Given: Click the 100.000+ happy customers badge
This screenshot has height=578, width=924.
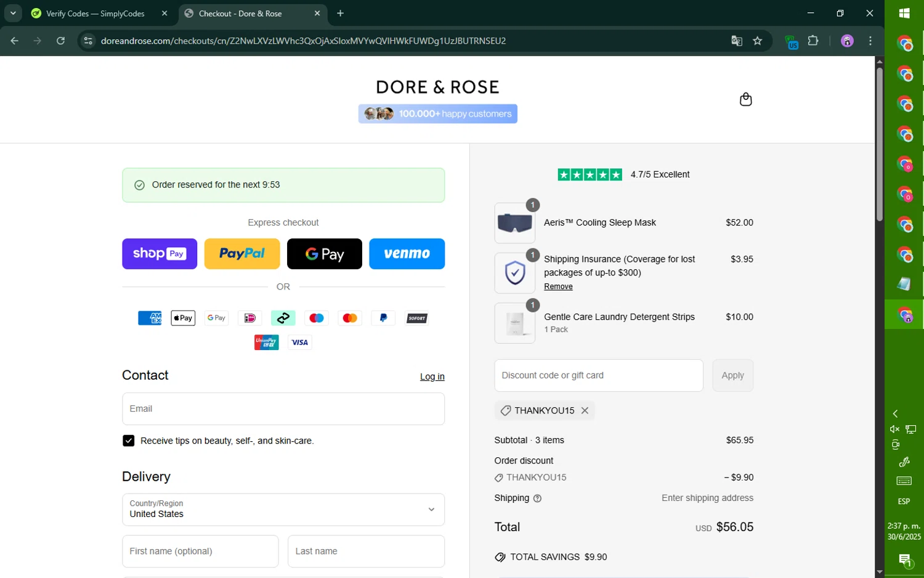Looking at the screenshot, I should point(437,114).
